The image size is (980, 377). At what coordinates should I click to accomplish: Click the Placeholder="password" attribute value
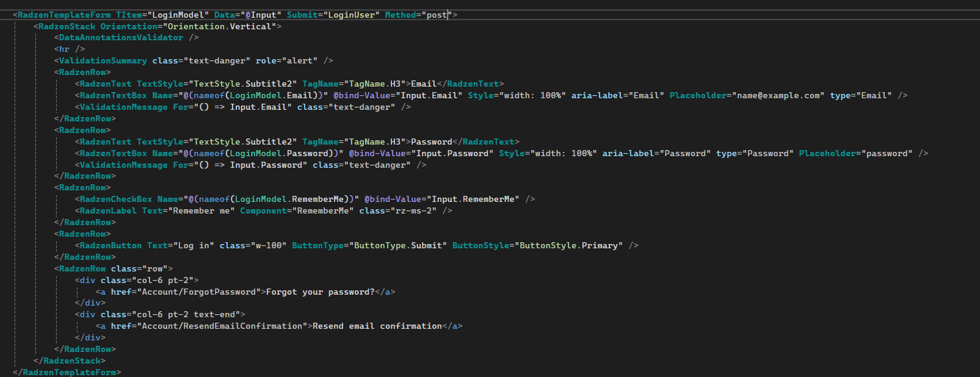(x=887, y=154)
